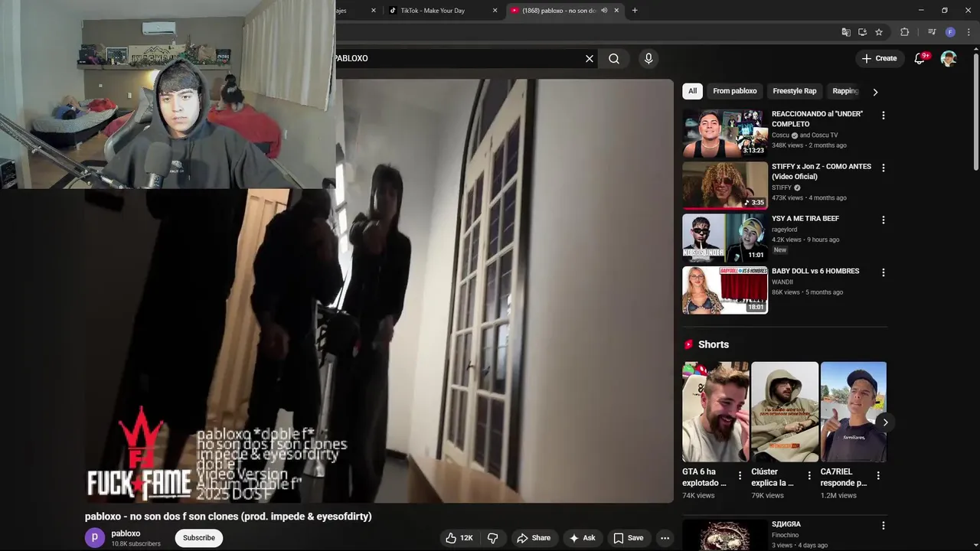Open the GTA 6 ha explotado short
Viewport: 980px width, 551px height.
[715, 412]
